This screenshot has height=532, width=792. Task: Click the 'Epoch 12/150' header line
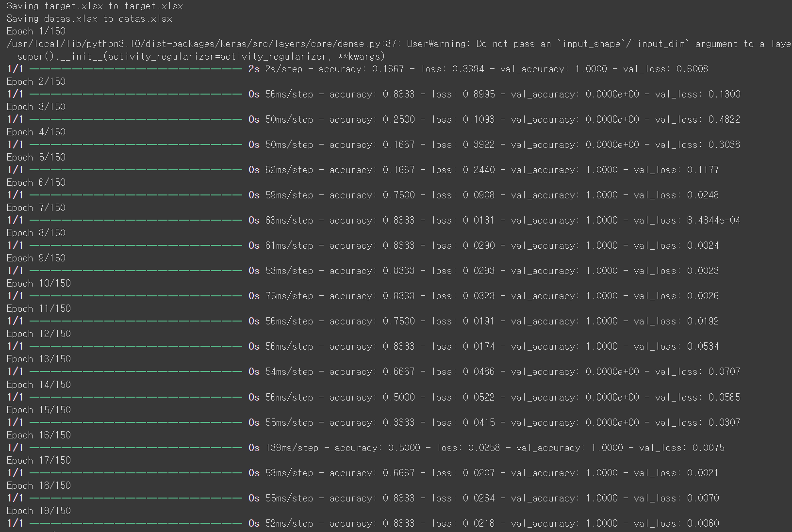pyautogui.click(x=39, y=334)
